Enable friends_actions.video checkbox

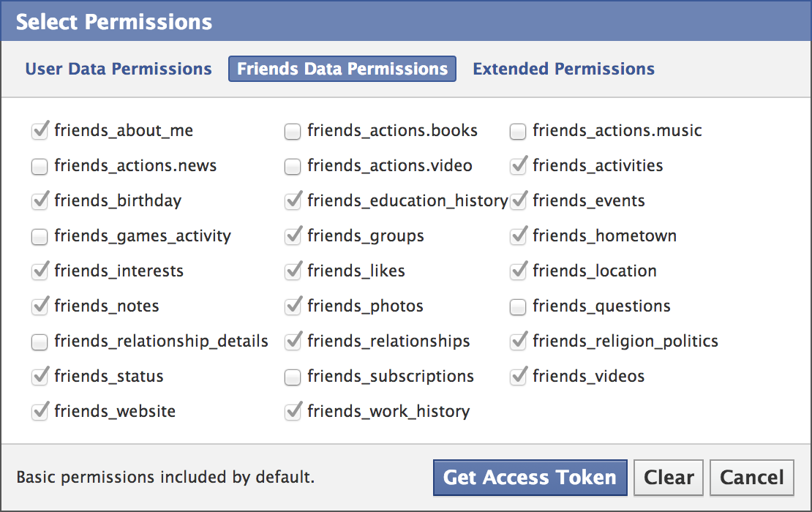coord(293,167)
